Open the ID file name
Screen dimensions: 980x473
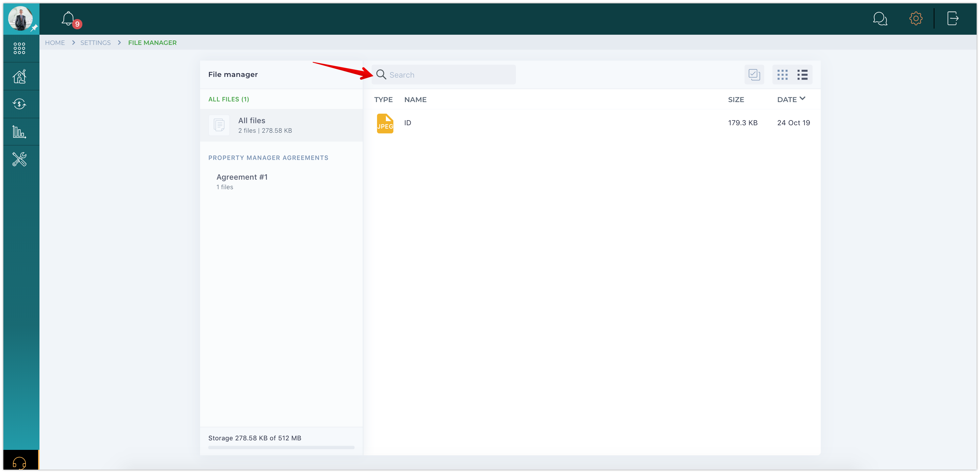(x=407, y=123)
